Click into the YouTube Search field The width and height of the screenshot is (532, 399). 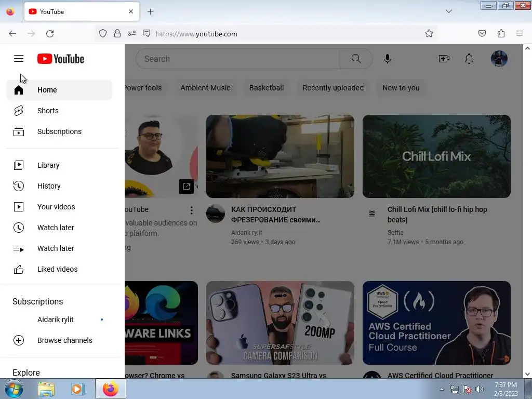point(238,59)
